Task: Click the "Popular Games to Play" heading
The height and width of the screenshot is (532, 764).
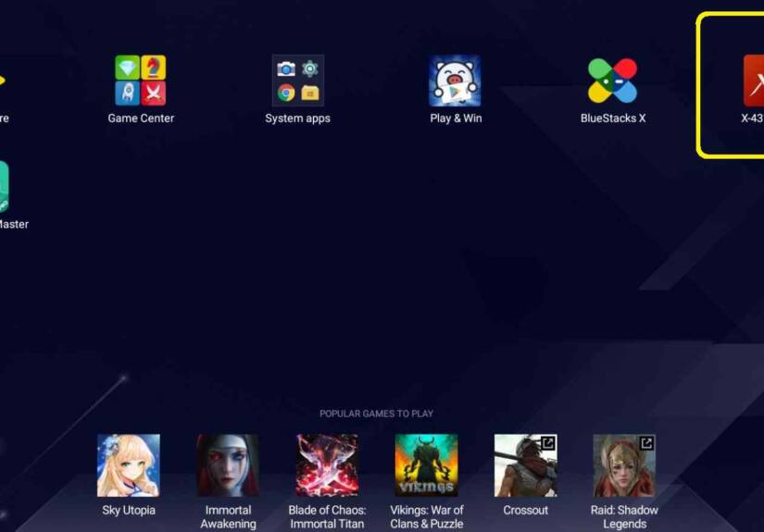Action: pos(376,414)
